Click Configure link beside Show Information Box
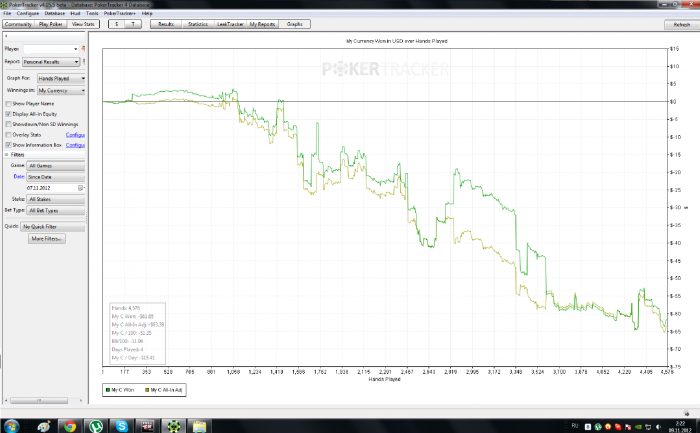Viewport: 700px width, 433px height. click(x=75, y=145)
